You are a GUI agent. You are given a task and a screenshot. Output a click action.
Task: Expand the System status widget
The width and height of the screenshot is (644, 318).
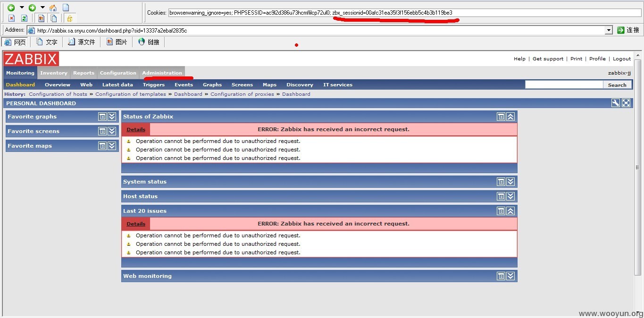pyautogui.click(x=510, y=182)
